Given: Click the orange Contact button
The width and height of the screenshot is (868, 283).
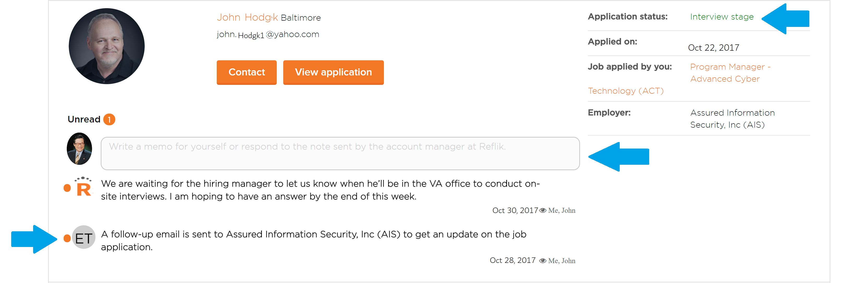Looking at the screenshot, I should 246,72.
